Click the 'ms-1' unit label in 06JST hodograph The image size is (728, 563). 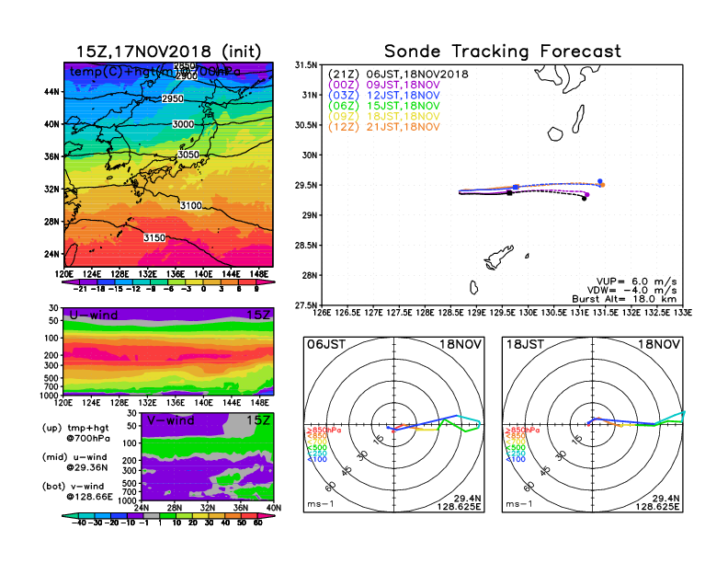point(321,504)
